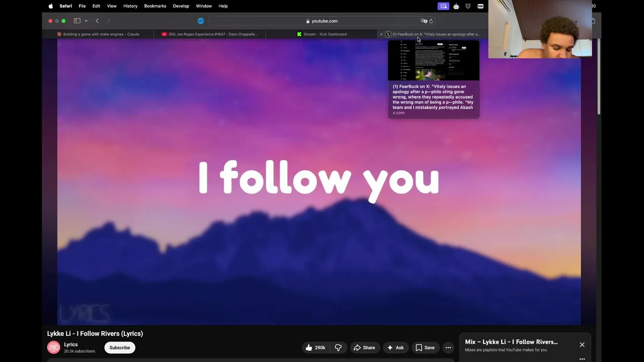The height and width of the screenshot is (362, 644).
Task: Expand the sidebar tab group dropdown arrow
Action: coord(86,21)
